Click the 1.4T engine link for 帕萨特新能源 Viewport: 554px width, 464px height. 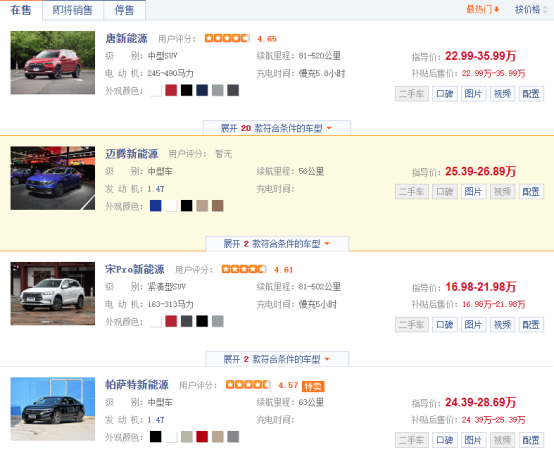(x=156, y=420)
